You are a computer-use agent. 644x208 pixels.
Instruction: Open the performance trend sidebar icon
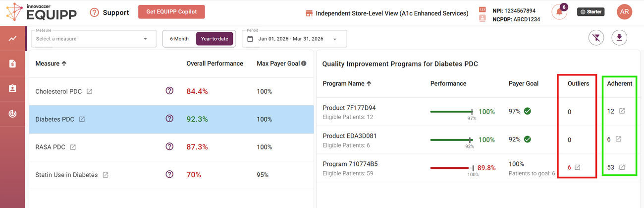tap(12, 38)
